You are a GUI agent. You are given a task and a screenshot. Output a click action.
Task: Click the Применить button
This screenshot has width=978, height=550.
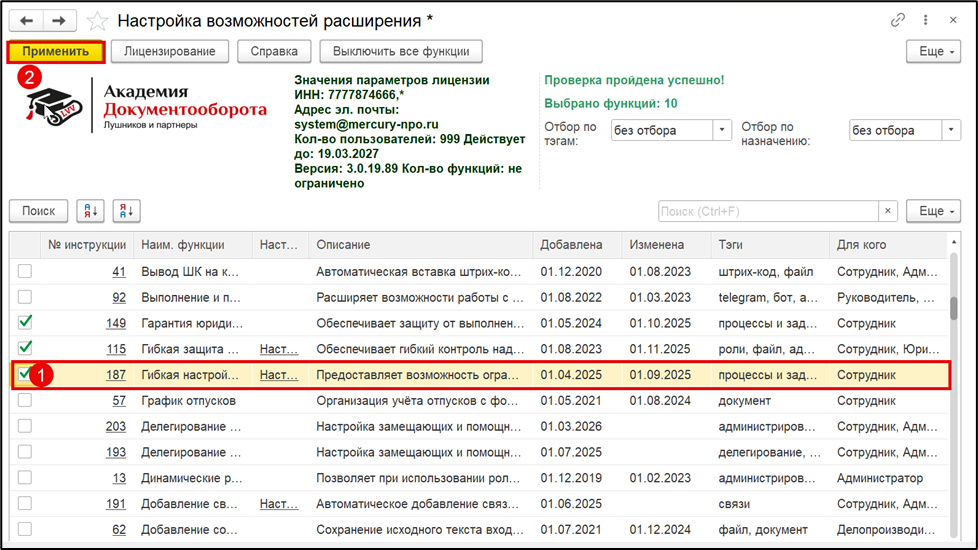pos(56,51)
